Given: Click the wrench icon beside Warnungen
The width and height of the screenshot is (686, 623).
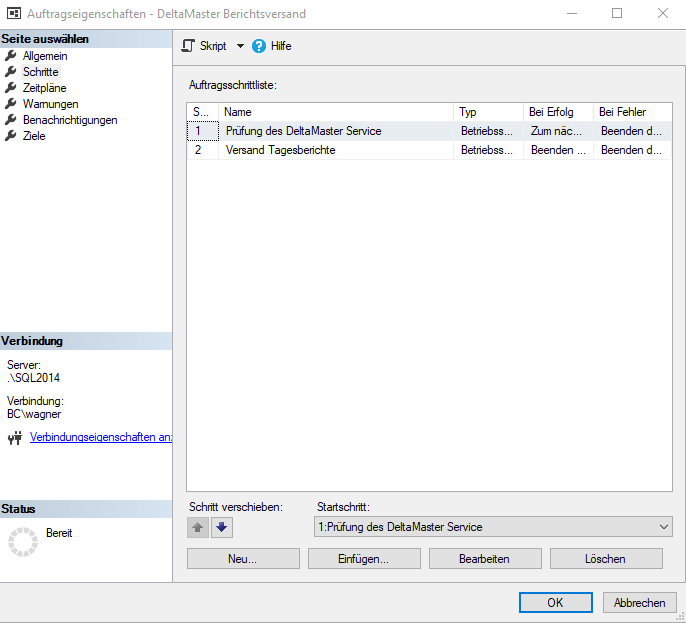Looking at the screenshot, I should (x=11, y=104).
